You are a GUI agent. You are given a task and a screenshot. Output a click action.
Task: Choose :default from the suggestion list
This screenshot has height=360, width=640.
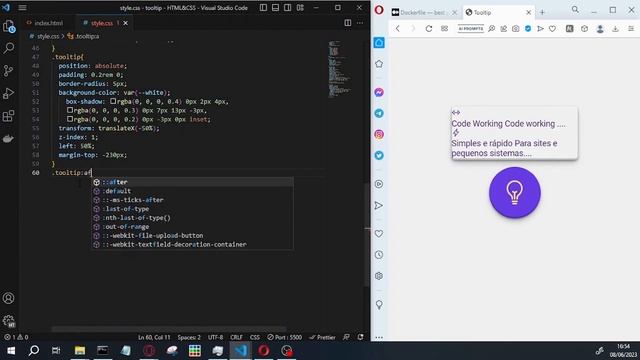click(x=192, y=191)
